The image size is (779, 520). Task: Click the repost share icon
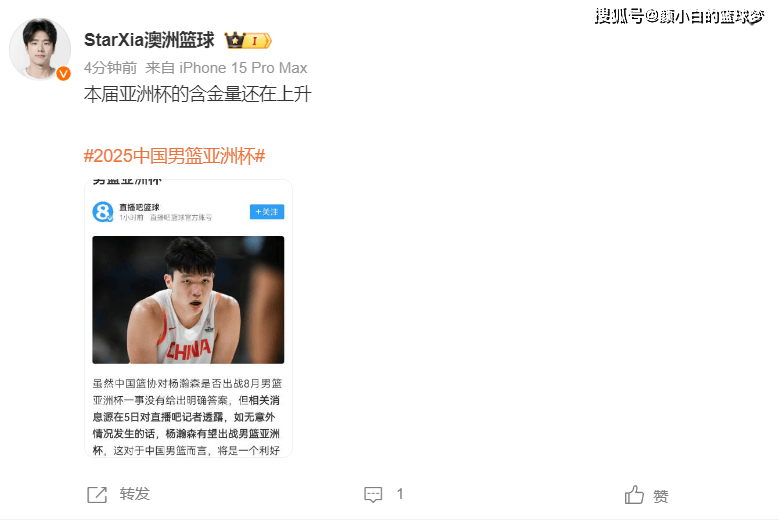(x=97, y=495)
